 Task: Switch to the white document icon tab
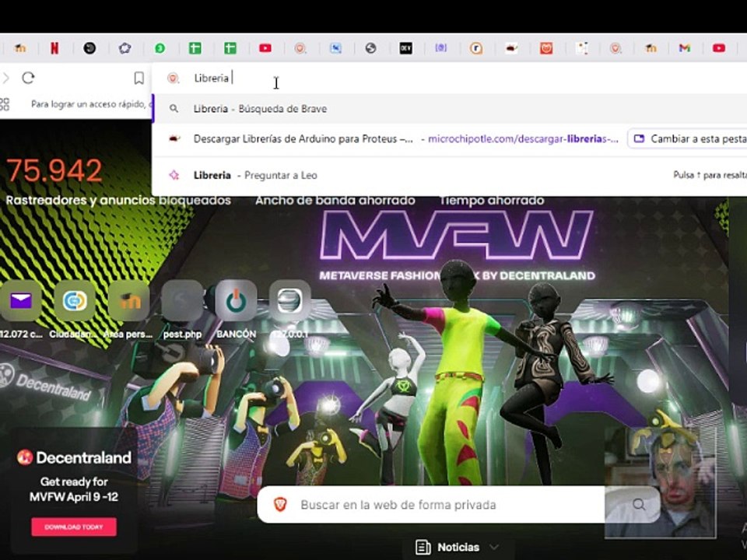(581, 48)
